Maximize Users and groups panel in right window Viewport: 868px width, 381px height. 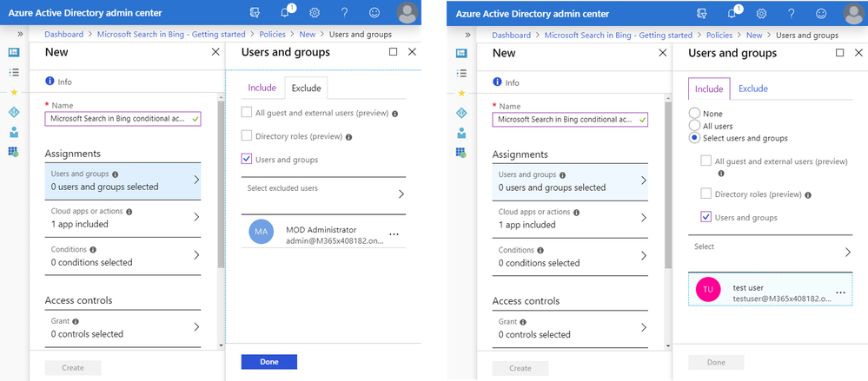tap(840, 53)
